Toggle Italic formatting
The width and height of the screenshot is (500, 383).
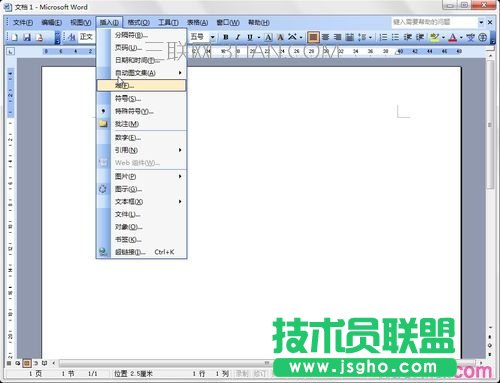(x=238, y=37)
